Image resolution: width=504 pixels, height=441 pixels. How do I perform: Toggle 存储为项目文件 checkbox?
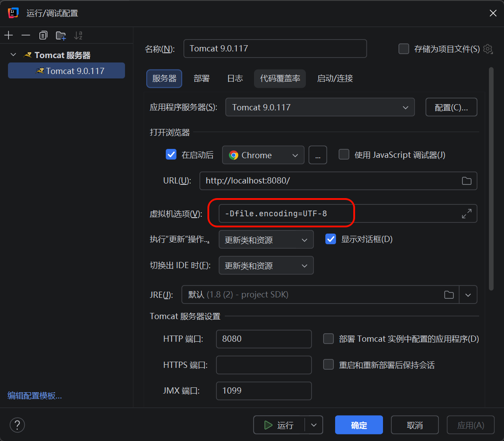tap(404, 49)
